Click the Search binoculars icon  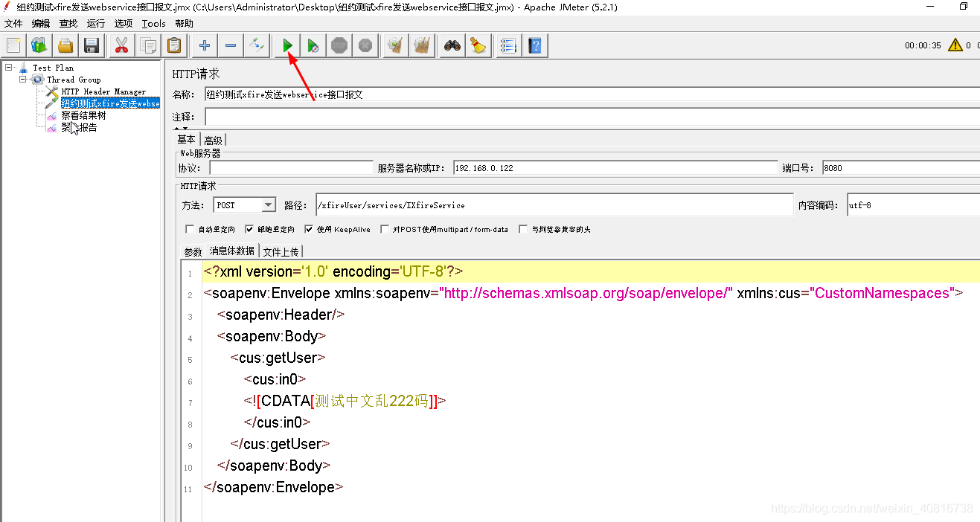(x=452, y=45)
